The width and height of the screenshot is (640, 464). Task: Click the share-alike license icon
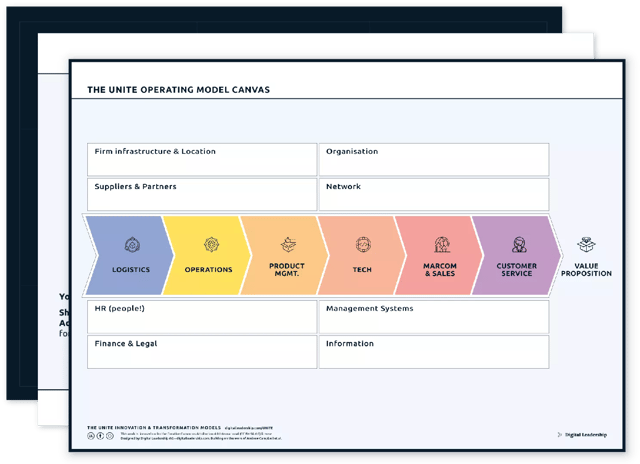[x=110, y=436]
